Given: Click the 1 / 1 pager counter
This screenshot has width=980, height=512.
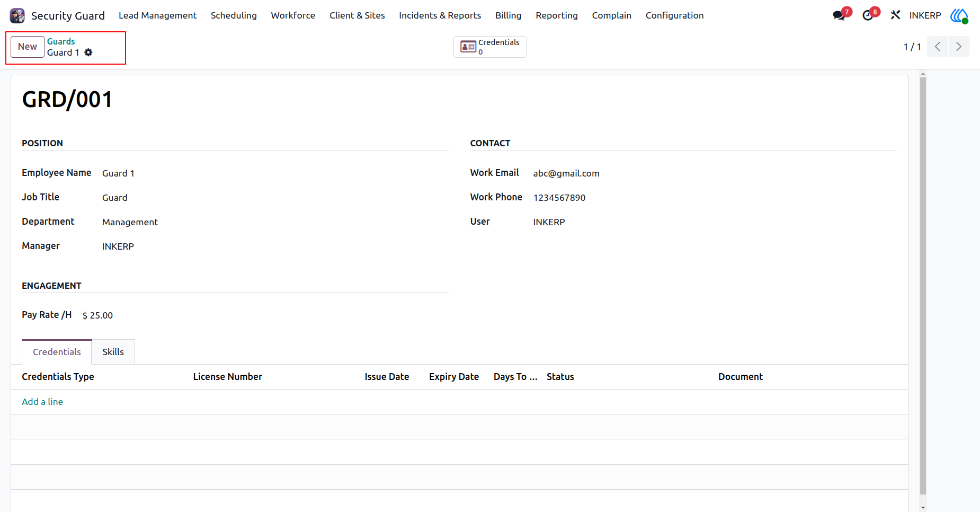Looking at the screenshot, I should pos(912,47).
